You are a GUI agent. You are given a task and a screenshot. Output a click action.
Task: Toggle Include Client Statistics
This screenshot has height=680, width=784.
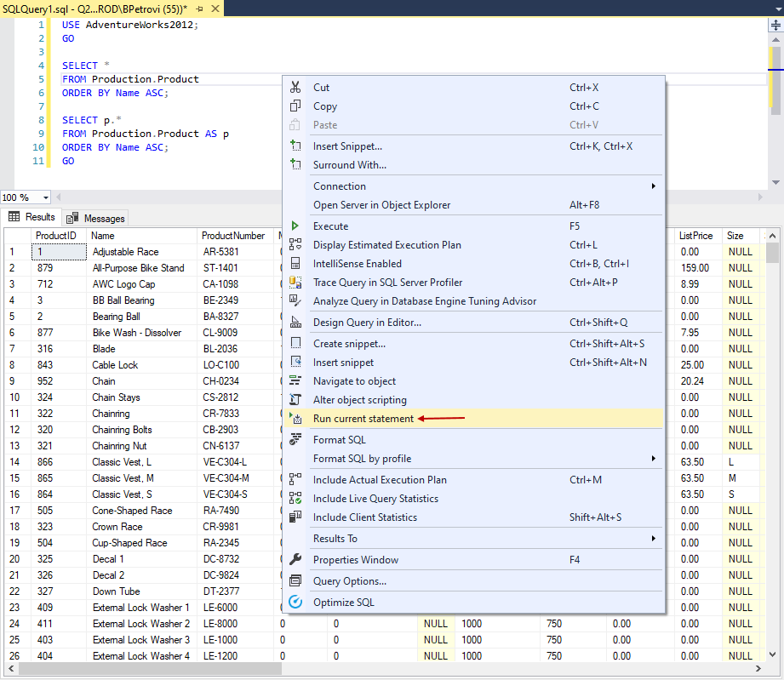click(x=473, y=517)
